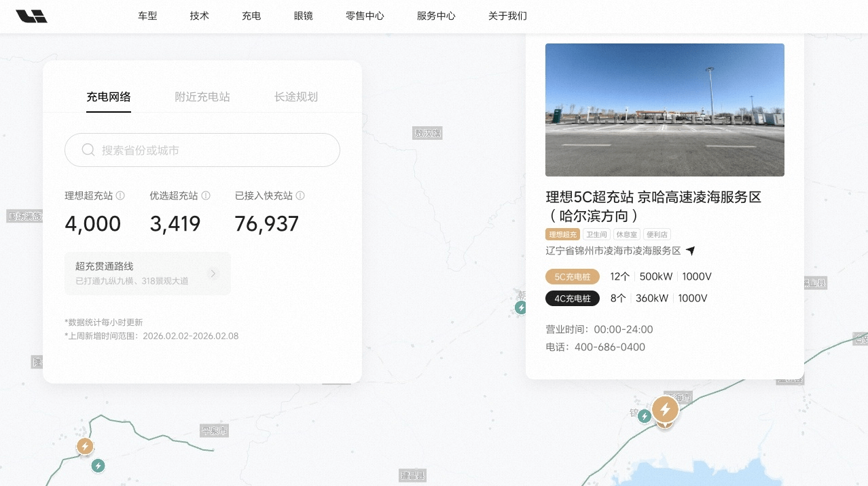This screenshot has height=486, width=868.
Task: Click the navigation arrow after the station address
Action: pyautogui.click(x=691, y=250)
